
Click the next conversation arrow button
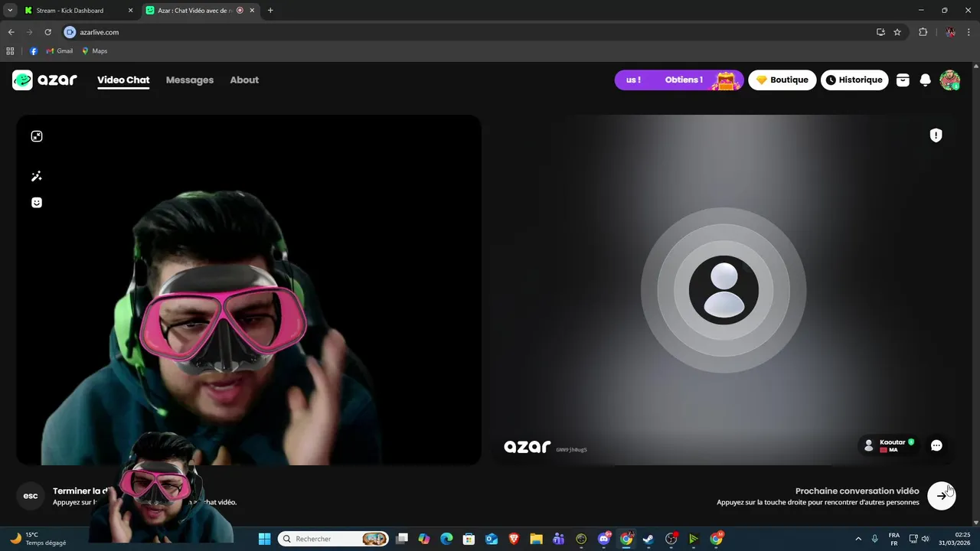click(x=941, y=496)
